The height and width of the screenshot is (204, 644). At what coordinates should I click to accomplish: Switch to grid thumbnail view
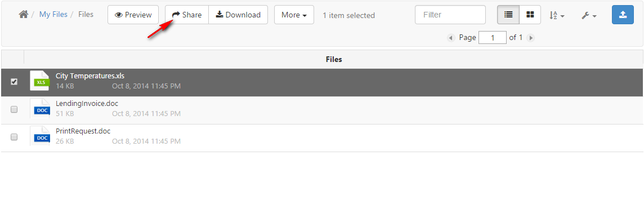click(530, 15)
